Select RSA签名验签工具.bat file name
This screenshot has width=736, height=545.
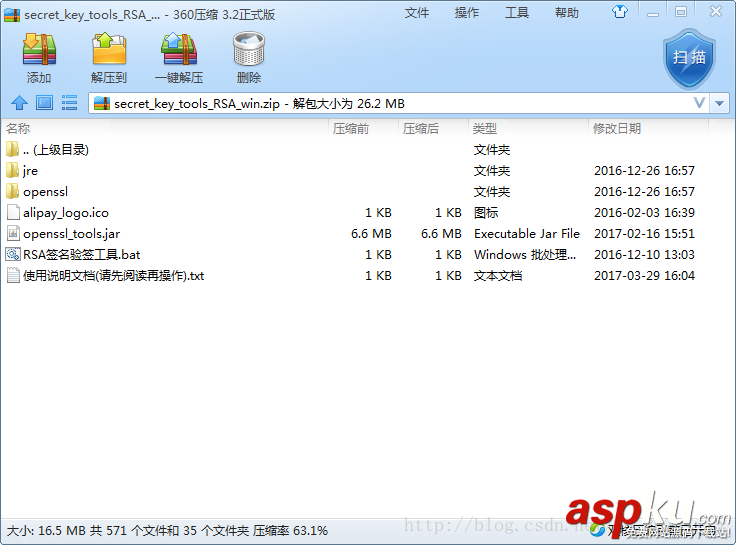pyautogui.click(x=82, y=254)
